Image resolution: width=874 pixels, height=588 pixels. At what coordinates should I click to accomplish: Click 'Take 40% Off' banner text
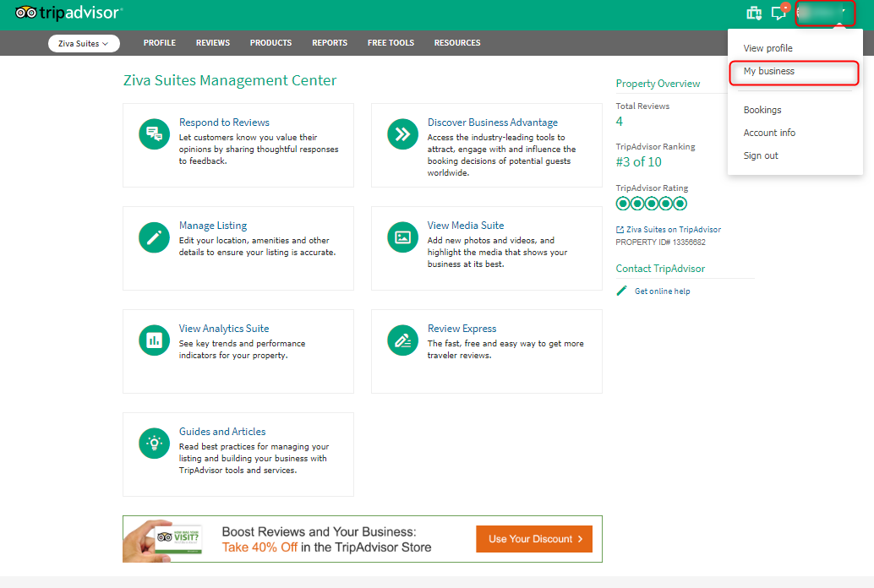(259, 547)
